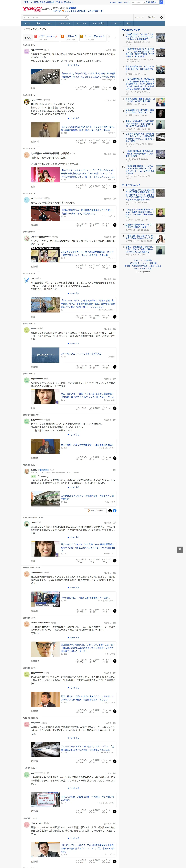The height and width of the screenshot is (868, 186).
Task: Open the 速報 navigation tab
Action: coord(38,24)
